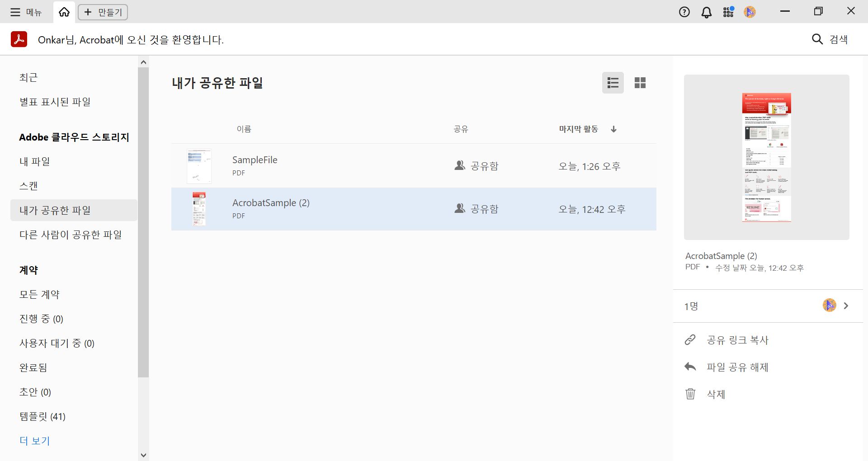
Task: Toggle 마지막 활동 sort direction arrow
Action: 613,129
